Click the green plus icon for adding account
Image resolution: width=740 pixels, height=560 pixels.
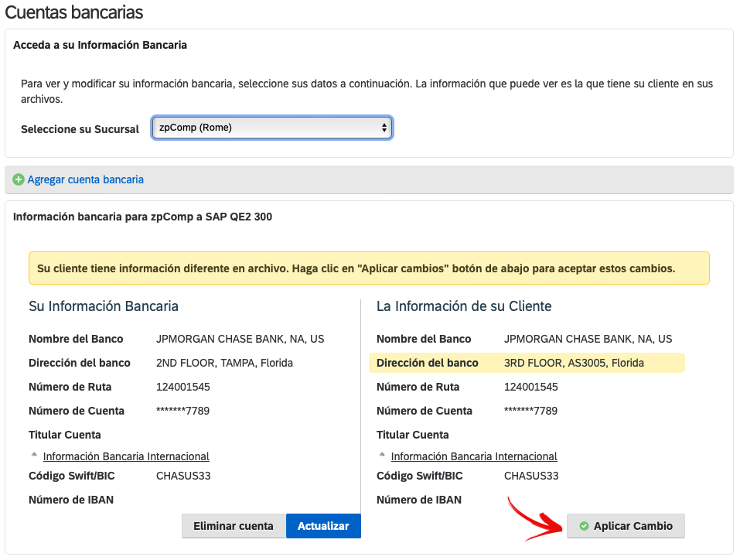point(19,179)
